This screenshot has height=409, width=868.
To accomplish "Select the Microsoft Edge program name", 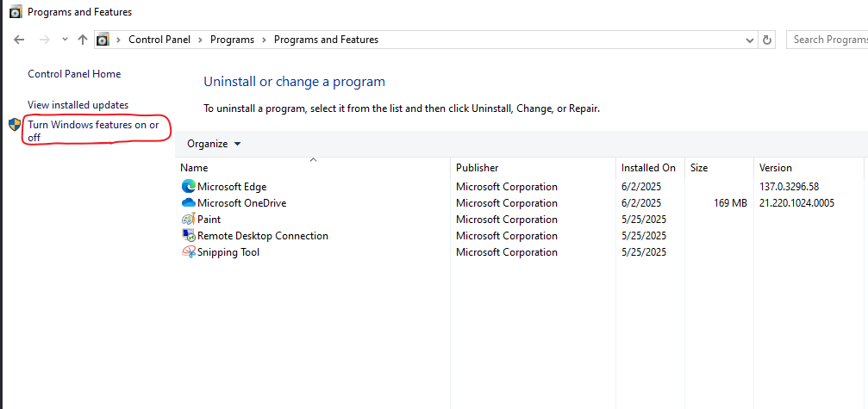I will pyautogui.click(x=232, y=187).
